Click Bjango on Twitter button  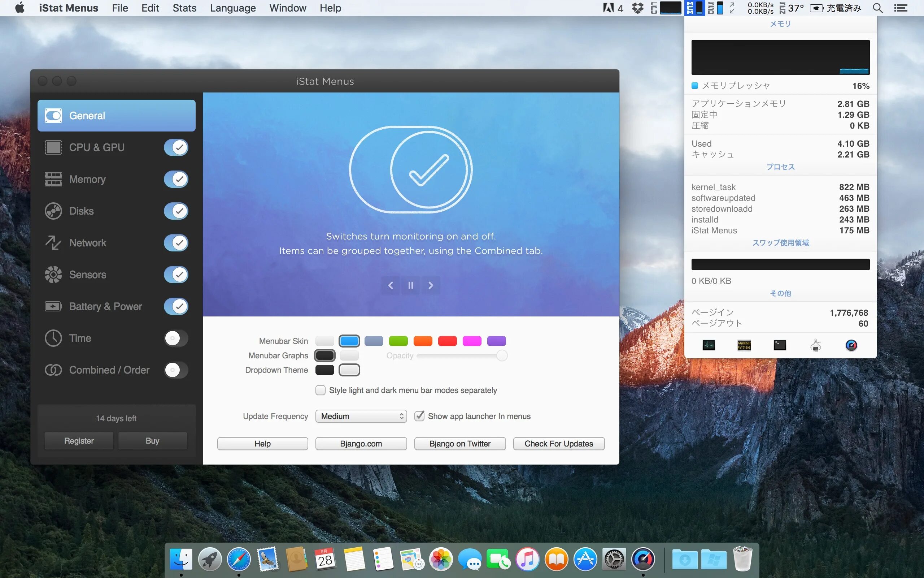(460, 444)
